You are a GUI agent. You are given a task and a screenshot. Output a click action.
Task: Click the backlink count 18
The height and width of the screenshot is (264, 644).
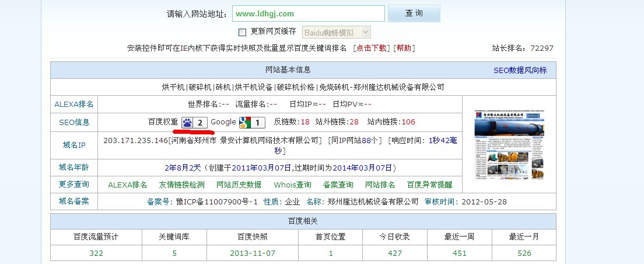pos(305,122)
